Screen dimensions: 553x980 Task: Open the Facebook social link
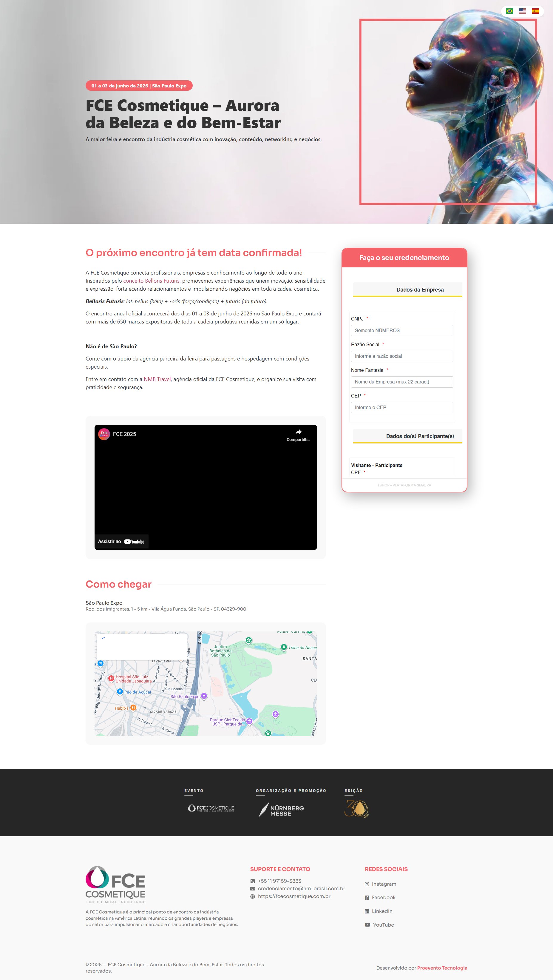click(x=383, y=897)
